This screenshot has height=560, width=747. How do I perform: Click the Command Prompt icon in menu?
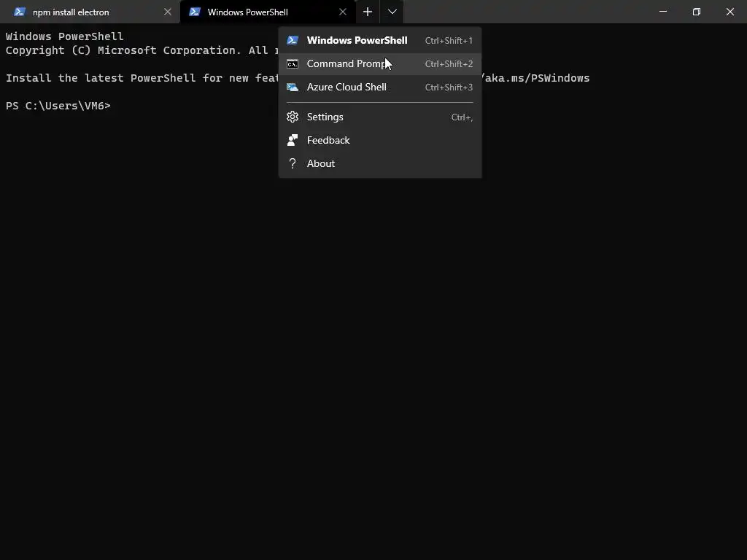pyautogui.click(x=293, y=64)
